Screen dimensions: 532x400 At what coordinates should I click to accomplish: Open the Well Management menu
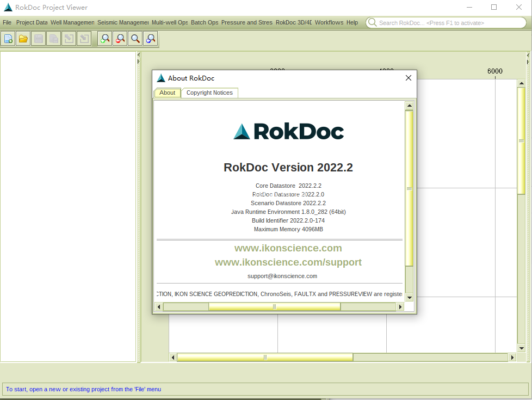[72, 22]
